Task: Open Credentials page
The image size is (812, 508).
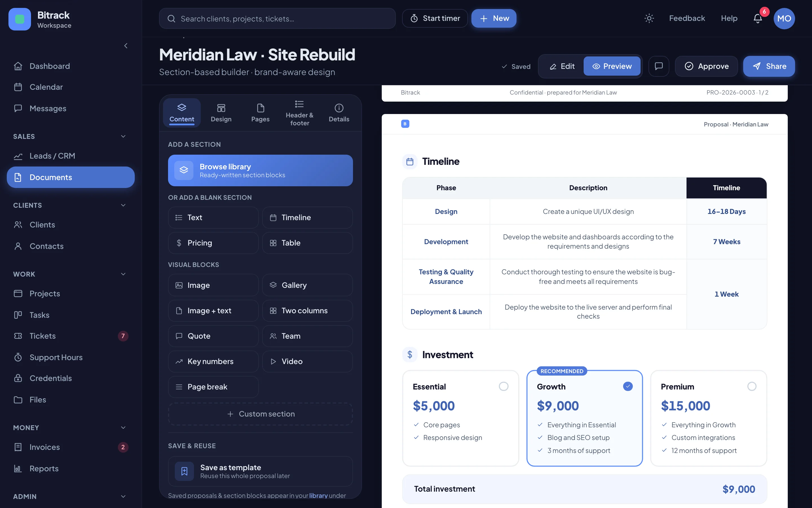Action: click(x=70, y=378)
